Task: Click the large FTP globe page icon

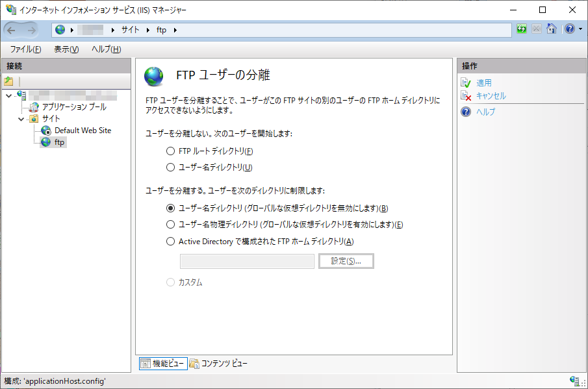Action: pyautogui.click(x=154, y=76)
